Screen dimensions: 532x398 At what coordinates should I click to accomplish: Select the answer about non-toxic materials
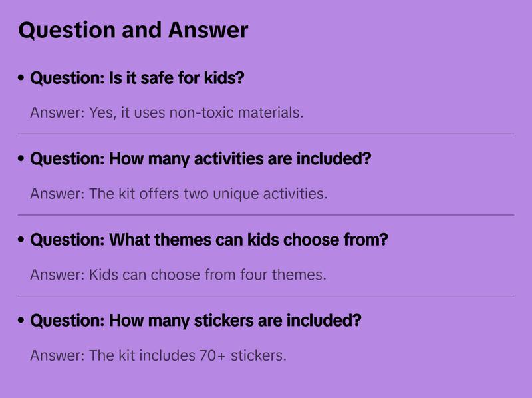166,112
